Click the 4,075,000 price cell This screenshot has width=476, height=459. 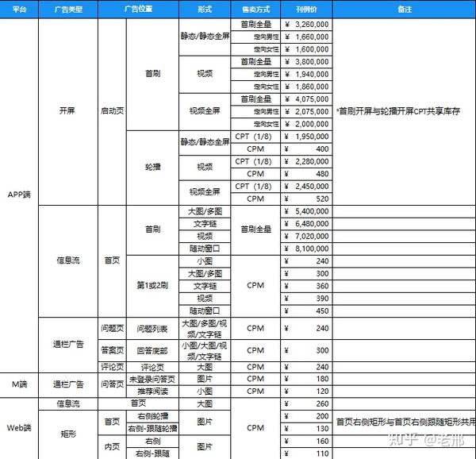(306, 99)
